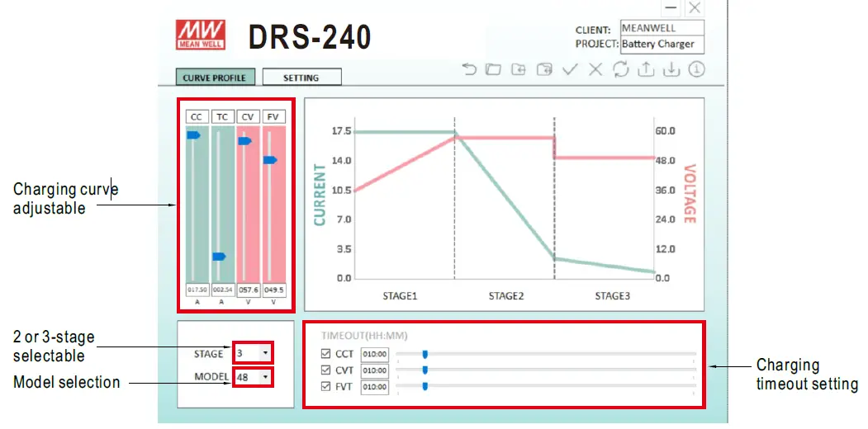The image size is (868, 429).
Task: Click the CCT timeout slider handle
Action: (x=425, y=354)
